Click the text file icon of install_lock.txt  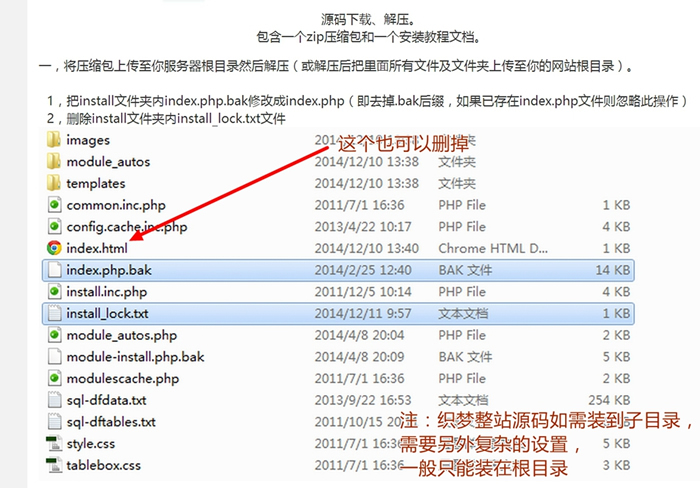[54, 313]
